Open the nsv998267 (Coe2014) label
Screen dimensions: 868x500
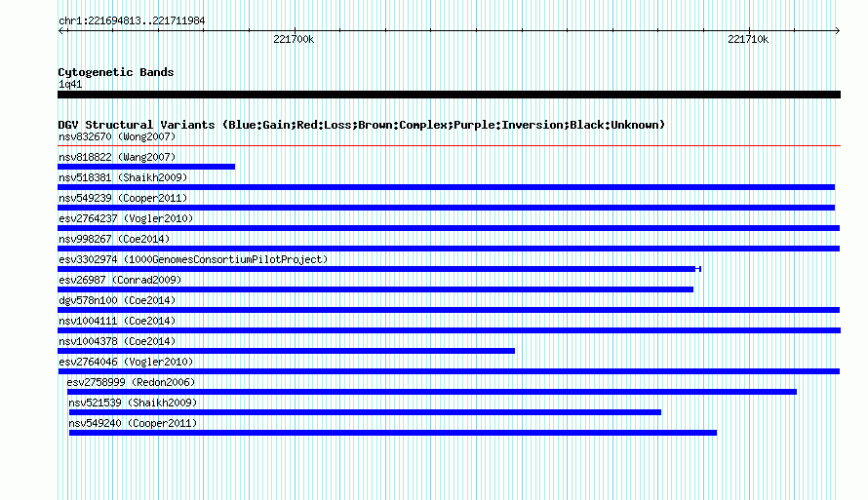114,239
